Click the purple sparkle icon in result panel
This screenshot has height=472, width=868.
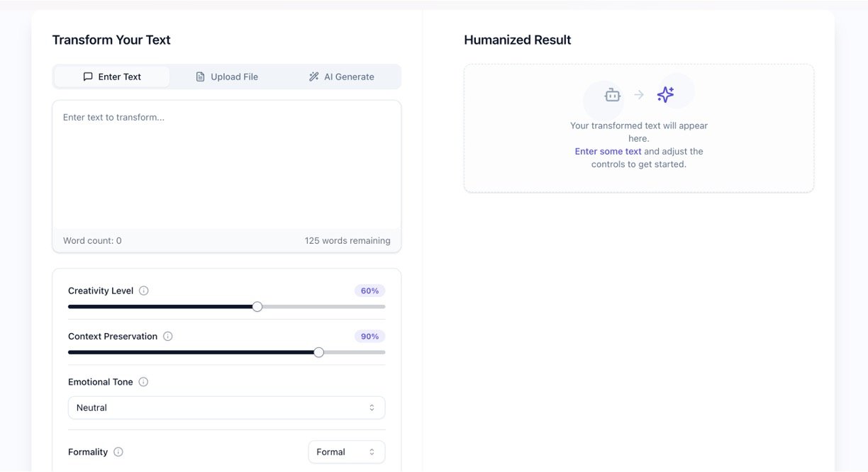click(665, 94)
